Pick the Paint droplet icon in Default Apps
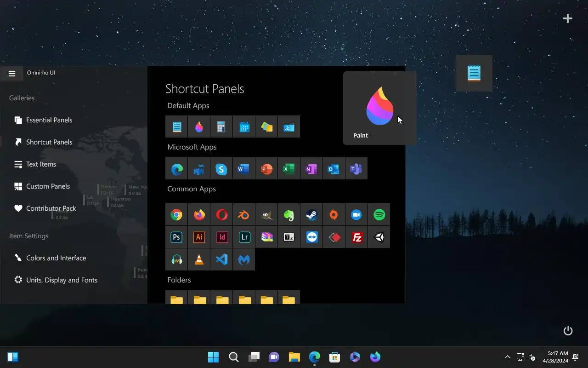This screenshot has height=368, width=588. 199,126
